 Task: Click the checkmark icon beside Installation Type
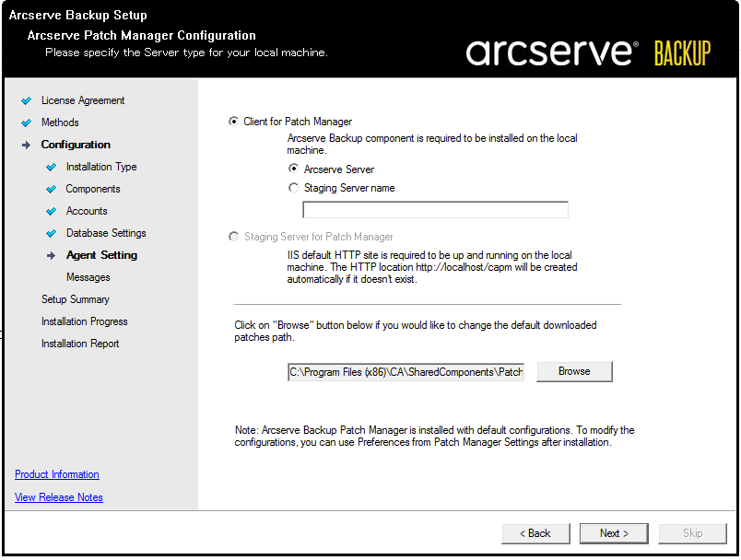[x=52, y=167]
